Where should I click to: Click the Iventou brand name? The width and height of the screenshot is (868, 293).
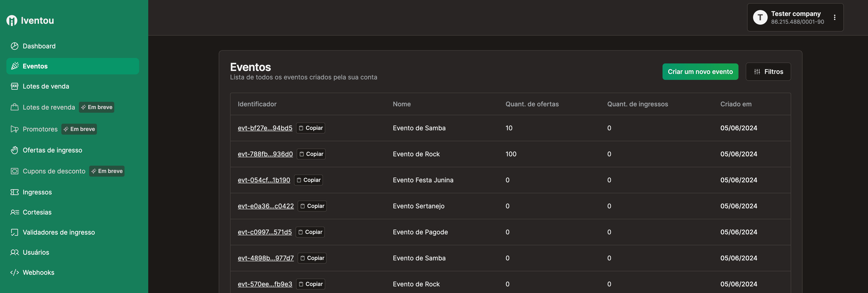coord(37,21)
